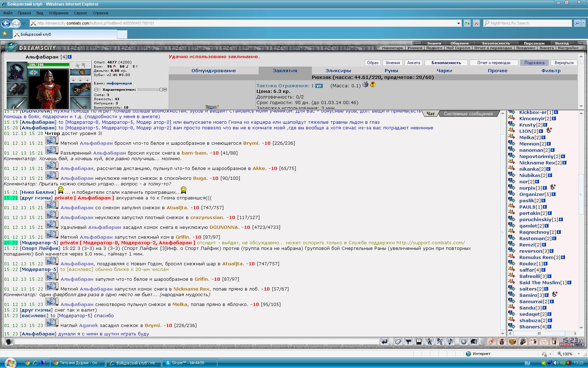The width and height of the screenshot is (588, 368).
Task: Click the eraser clear-chat icon
Action: [398, 342]
